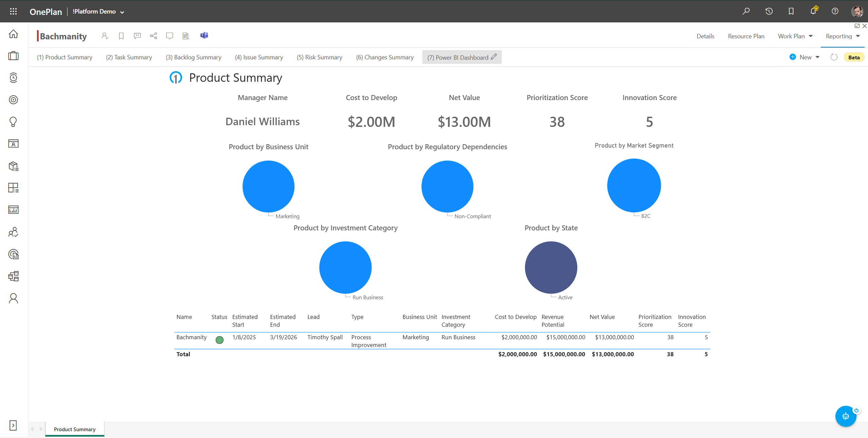Open Microsoft Teams from the plan toolbar
Image resolution: width=868 pixels, height=438 pixels.
tap(204, 35)
